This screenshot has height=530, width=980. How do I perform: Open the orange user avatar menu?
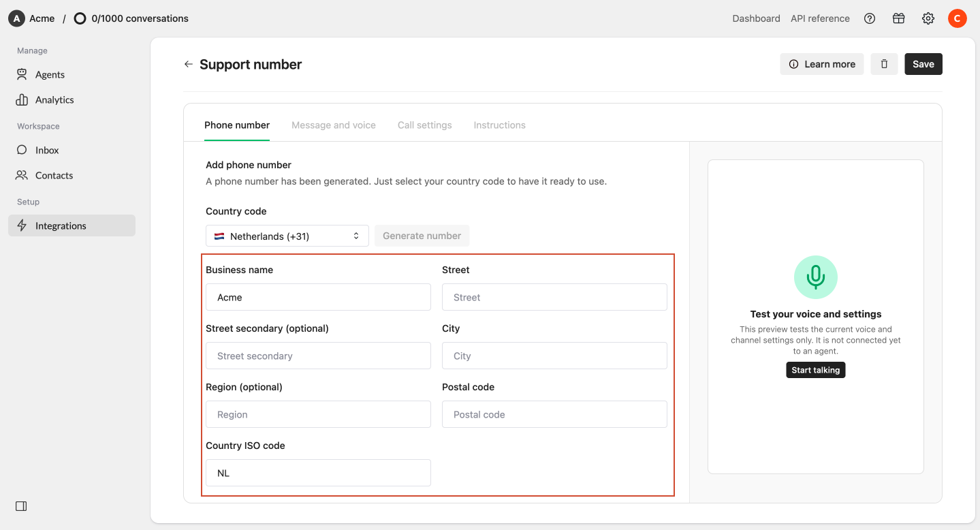click(x=957, y=18)
